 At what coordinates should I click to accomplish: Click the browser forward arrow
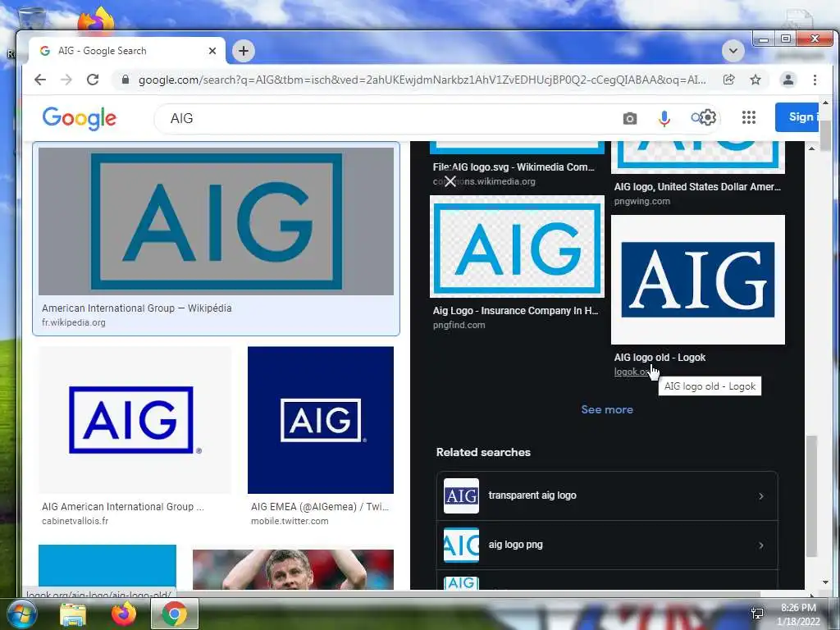pos(66,80)
